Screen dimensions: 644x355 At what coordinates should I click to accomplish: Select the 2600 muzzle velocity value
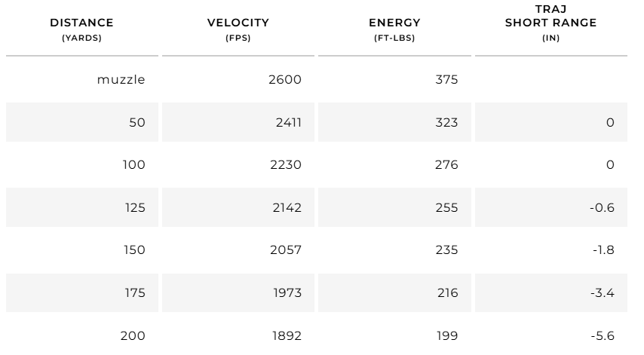tap(285, 80)
